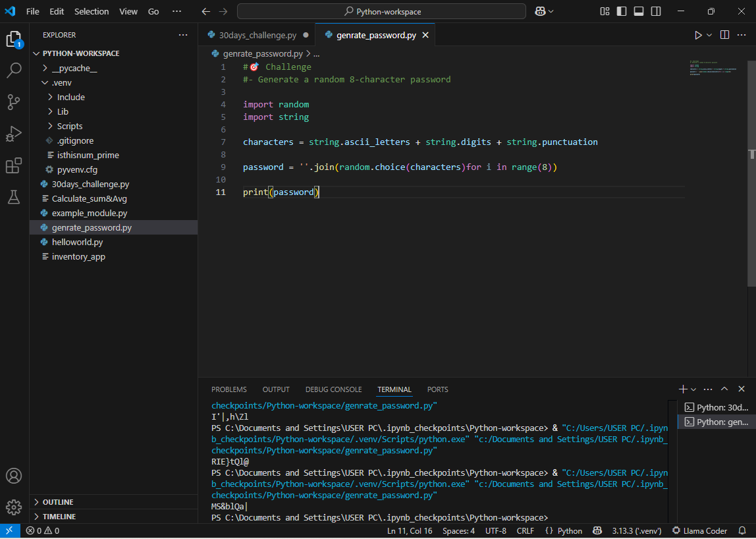
Task: Expand the TIMELINE section
Action: click(x=114, y=517)
